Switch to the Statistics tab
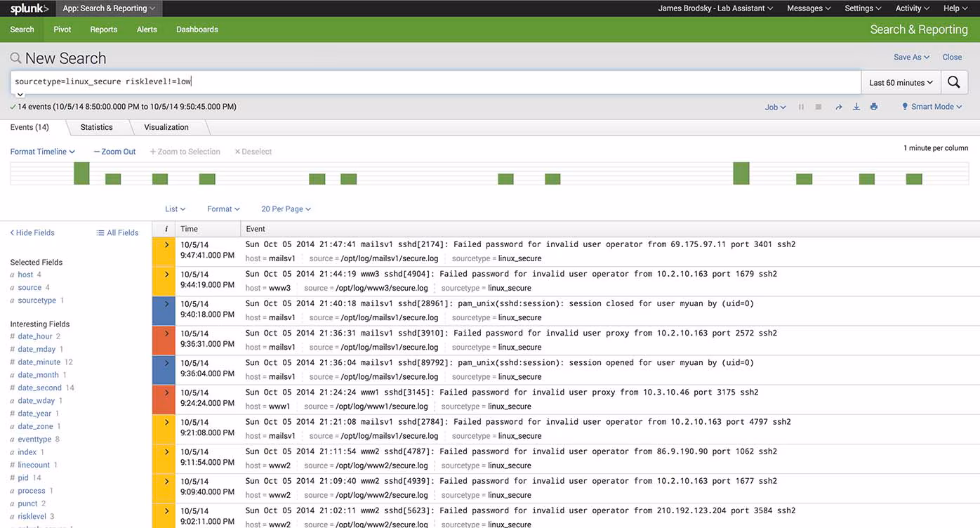980x528 pixels. click(96, 127)
